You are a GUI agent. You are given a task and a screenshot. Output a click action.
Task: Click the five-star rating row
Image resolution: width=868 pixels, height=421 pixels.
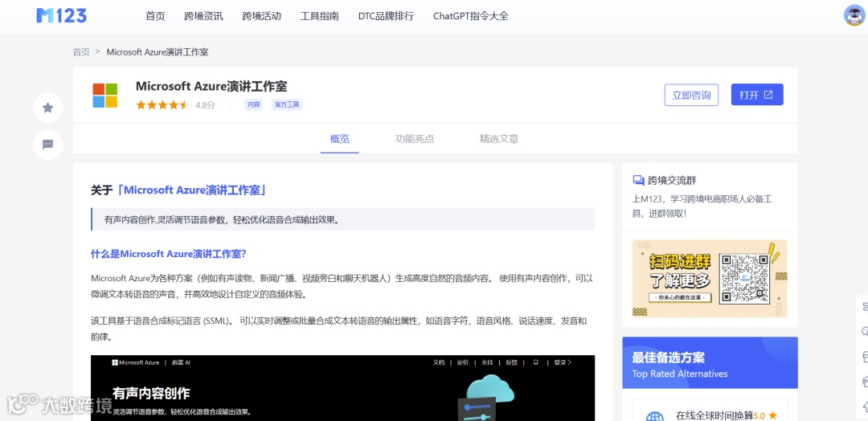162,104
